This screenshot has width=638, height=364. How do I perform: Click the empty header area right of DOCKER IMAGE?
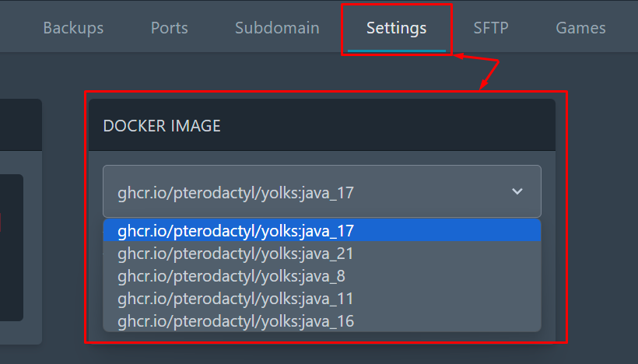(x=387, y=126)
